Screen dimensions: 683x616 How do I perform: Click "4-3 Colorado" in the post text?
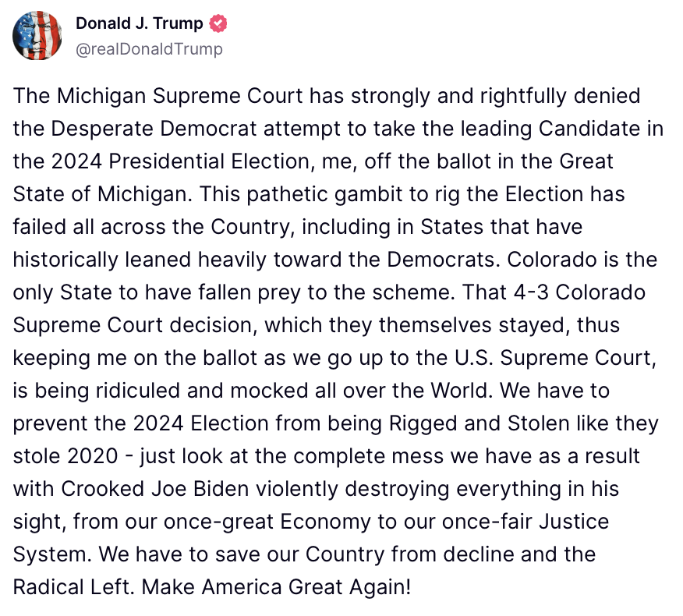(579, 292)
